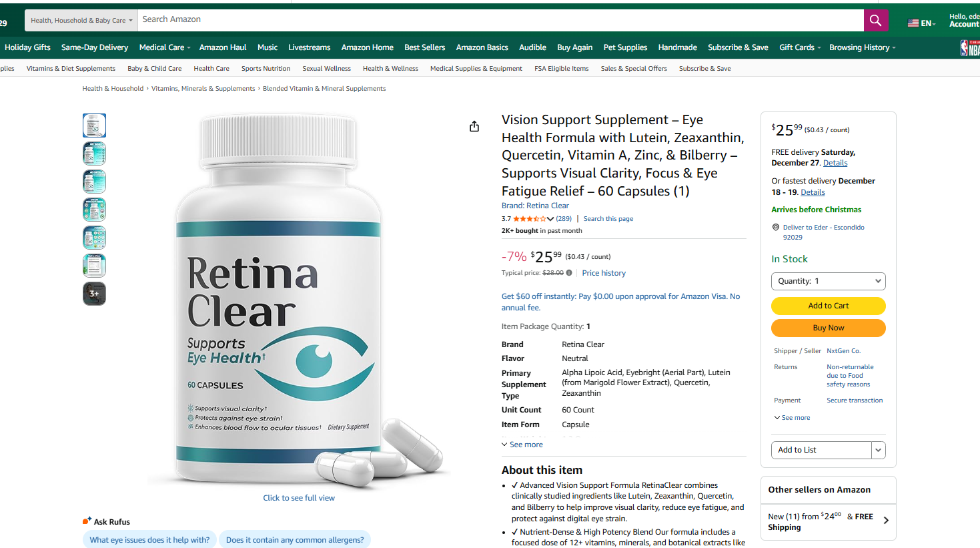Click the NBA logo in navigation bar
The image size is (980, 548).
point(970,47)
